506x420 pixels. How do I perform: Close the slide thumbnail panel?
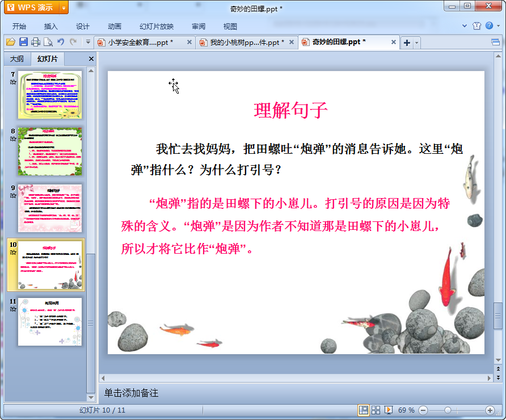click(x=91, y=59)
